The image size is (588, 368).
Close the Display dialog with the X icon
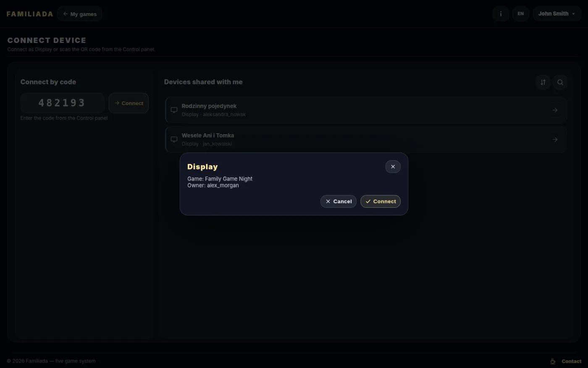393,167
